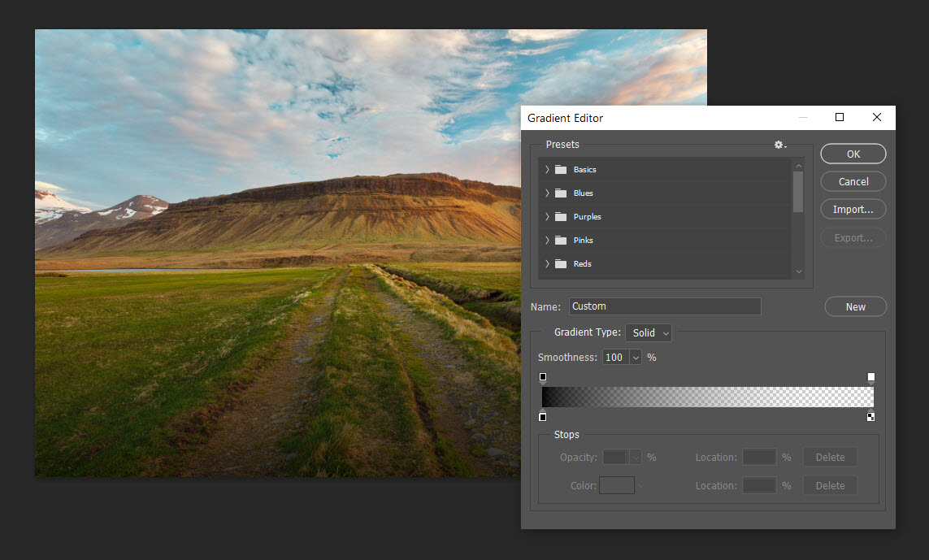
Task: Open the Smoothness value dropdown arrow
Action: [635, 358]
